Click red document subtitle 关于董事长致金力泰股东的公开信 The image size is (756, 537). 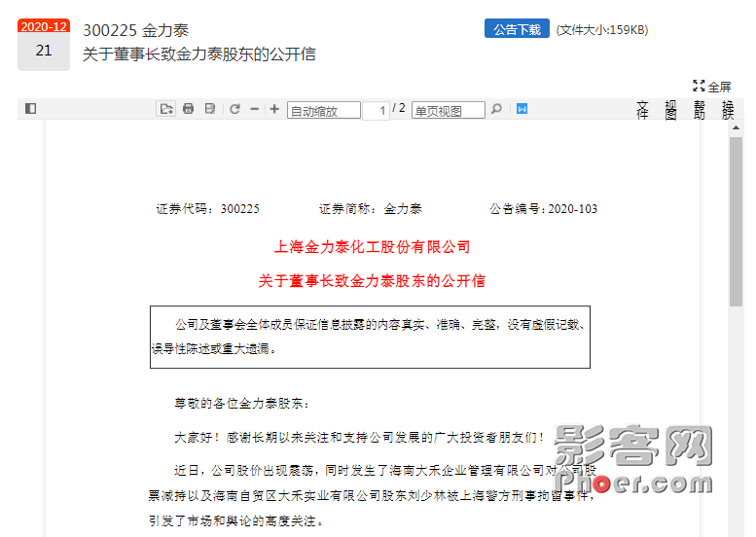point(372,280)
